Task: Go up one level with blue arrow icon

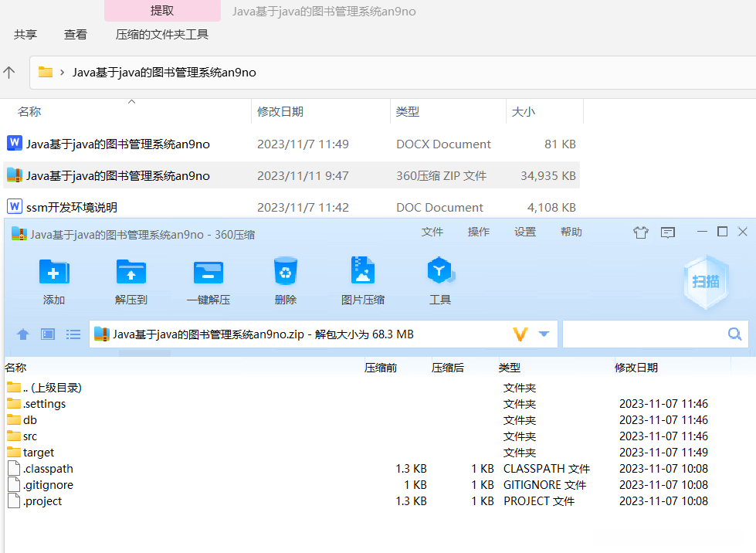Action: 22,334
